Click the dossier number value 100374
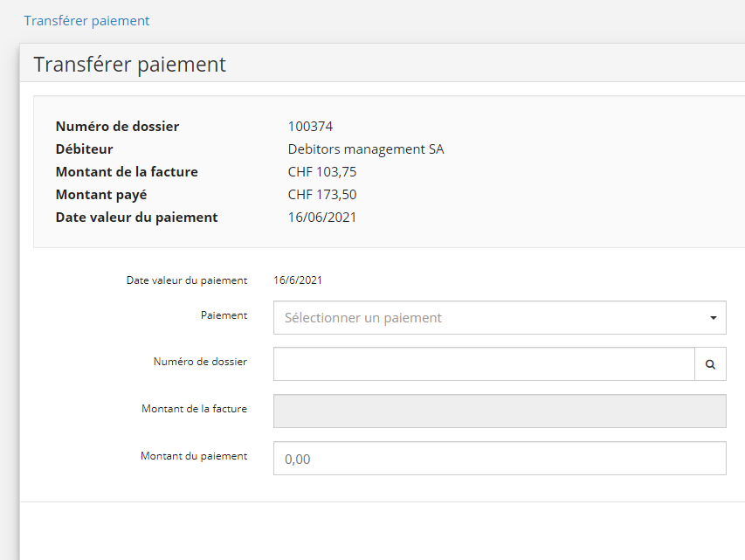The image size is (745, 560). 310,127
